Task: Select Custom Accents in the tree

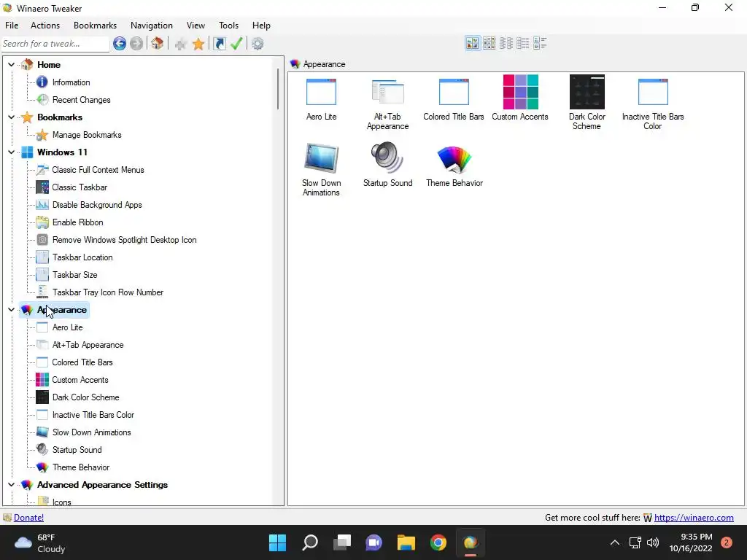Action: pyautogui.click(x=80, y=380)
